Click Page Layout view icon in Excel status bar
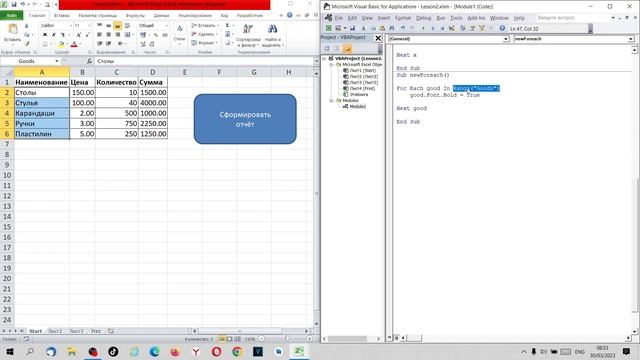 (x=229, y=339)
